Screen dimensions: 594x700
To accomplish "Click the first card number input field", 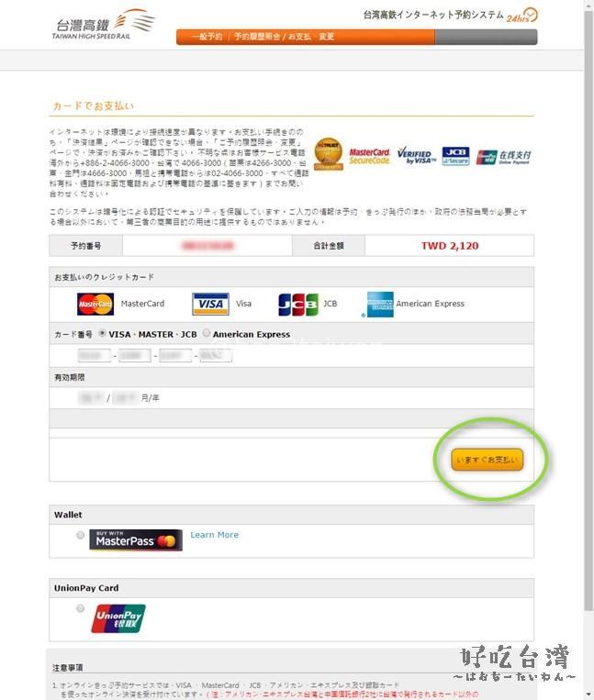I will pos(95,356).
